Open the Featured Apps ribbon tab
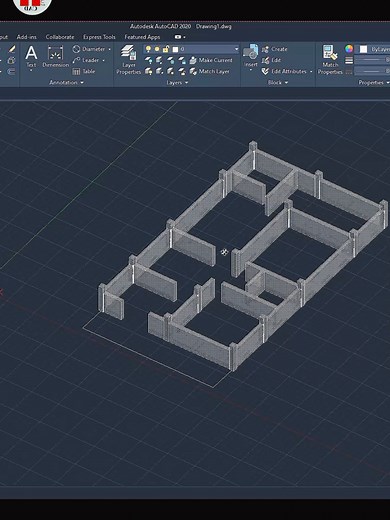This screenshot has height=520, width=390. (142, 37)
